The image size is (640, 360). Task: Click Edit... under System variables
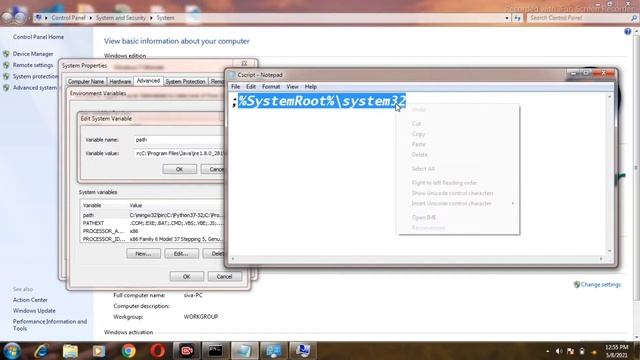[x=181, y=254]
